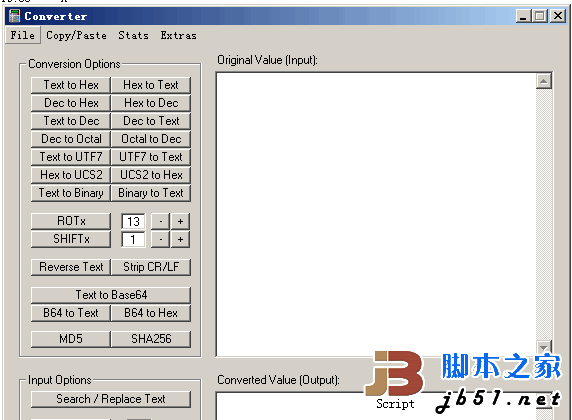Click the Text to Hex button
This screenshot has width=572, height=420.
(x=71, y=85)
